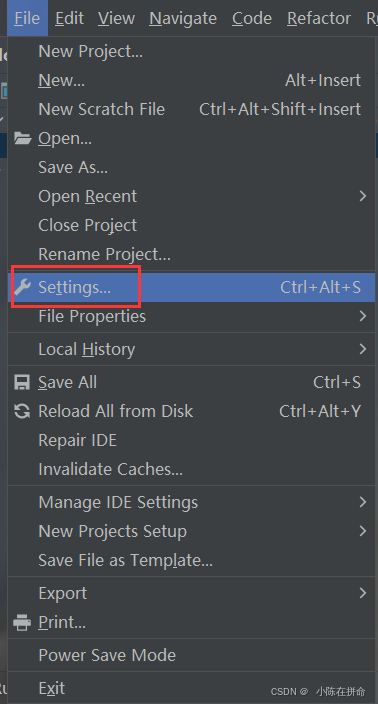Open the Export submenu arrow
Screen dimensions: 378x704
click(x=363, y=593)
